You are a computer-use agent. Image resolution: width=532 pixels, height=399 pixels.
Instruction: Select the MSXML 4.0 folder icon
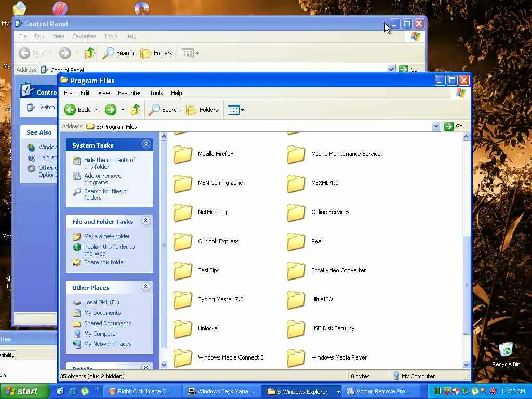pyautogui.click(x=296, y=183)
